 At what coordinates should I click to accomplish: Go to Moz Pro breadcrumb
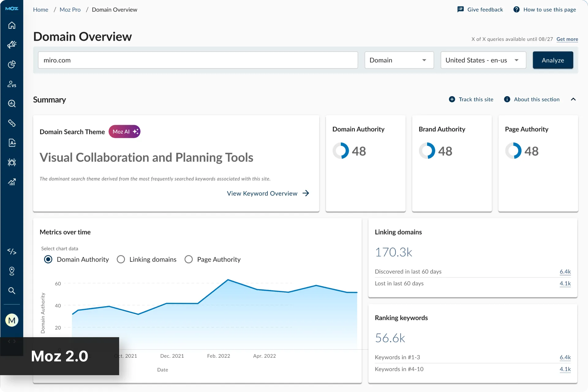[70, 9]
